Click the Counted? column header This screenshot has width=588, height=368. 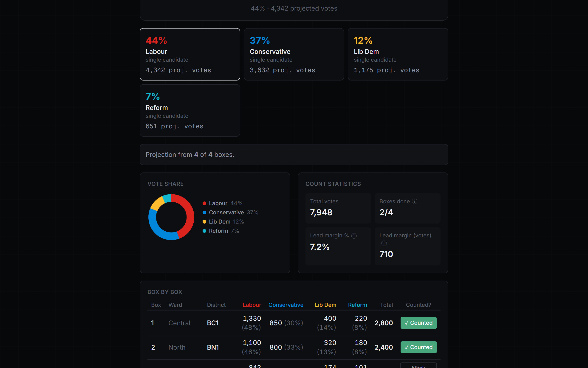(418, 305)
